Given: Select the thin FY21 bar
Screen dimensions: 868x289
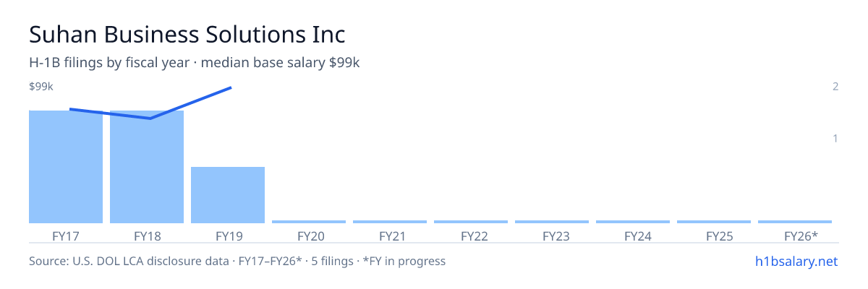Looking at the screenshot, I should tap(390, 222).
